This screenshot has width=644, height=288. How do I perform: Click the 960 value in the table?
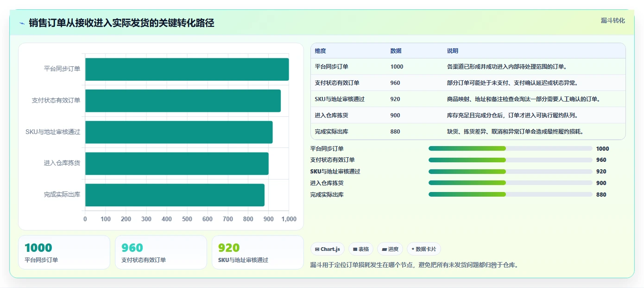point(395,83)
